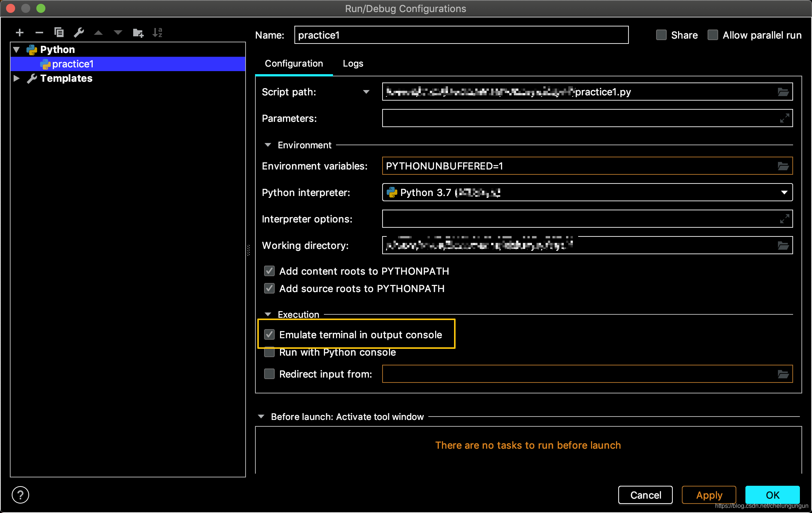Click the Name input field
The height and width of the screenshot is (513, 812).
tap(461, 35)
